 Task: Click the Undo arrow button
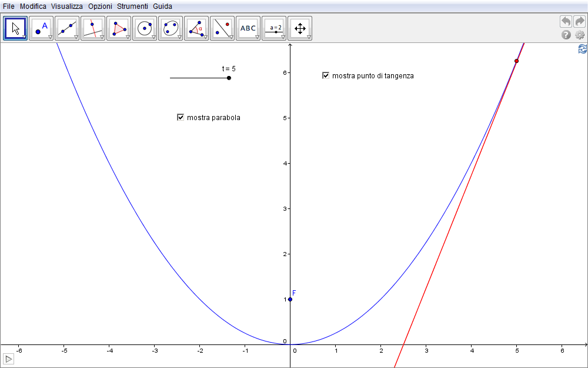(x=566, y=21)
